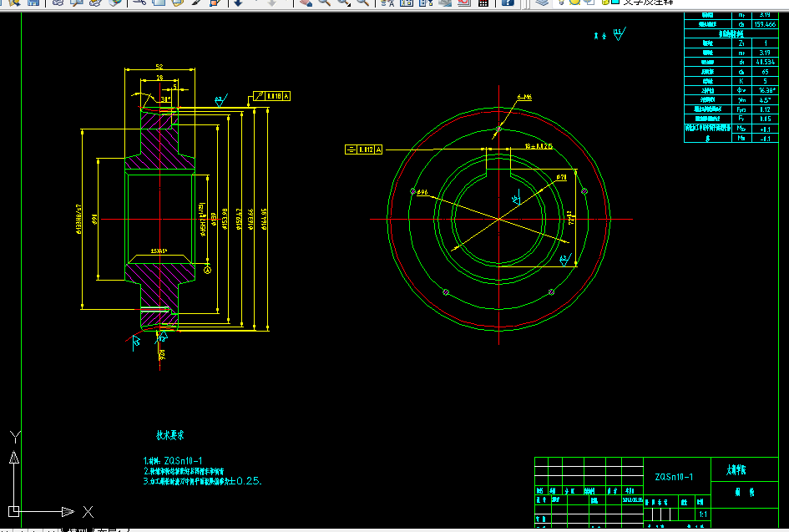Select note line 3 ending ±0.25
Screen dimensions: 789x532
point(202,481)
